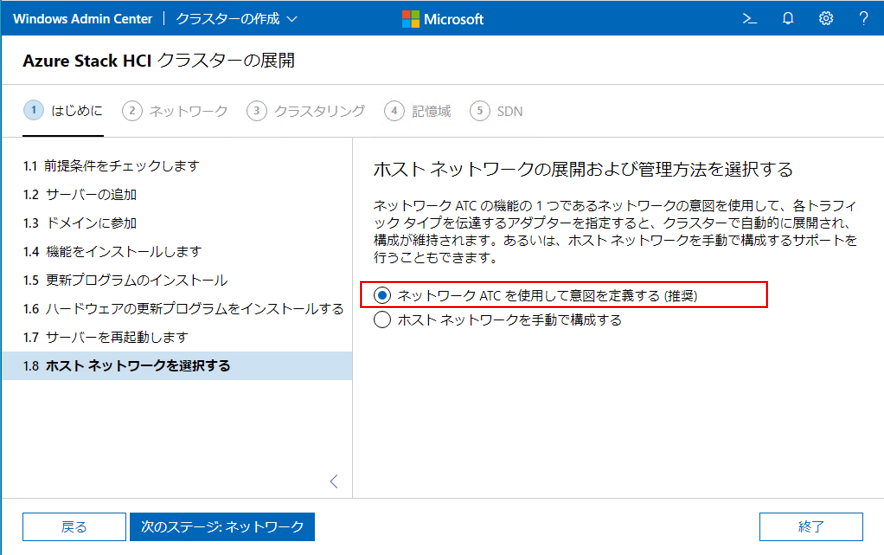Switch to the ネットワーク step tab
884x555 pixels.
click(x=175, y=111)
